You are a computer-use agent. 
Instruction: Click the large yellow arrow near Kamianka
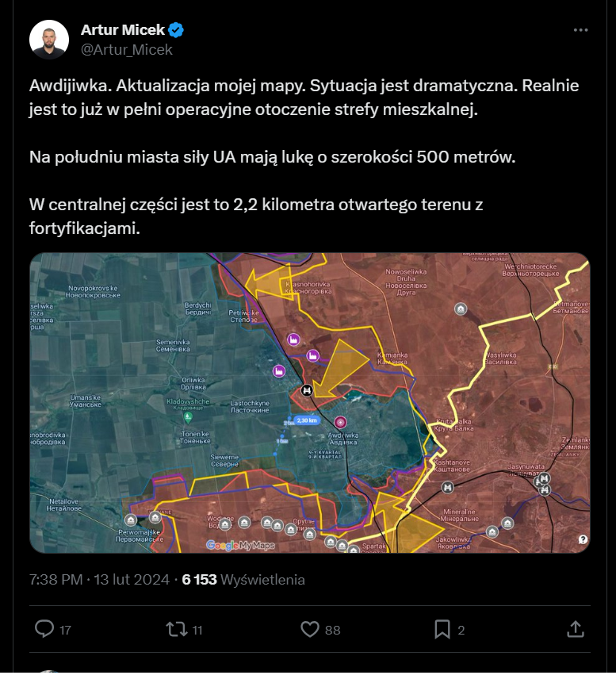342,364
